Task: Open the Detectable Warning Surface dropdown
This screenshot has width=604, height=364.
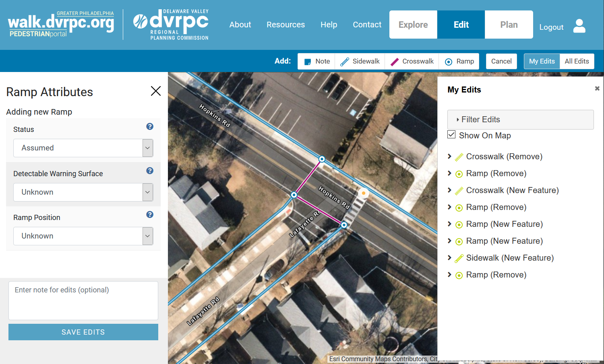Action: pyautogui.click(x=83, y=192)
